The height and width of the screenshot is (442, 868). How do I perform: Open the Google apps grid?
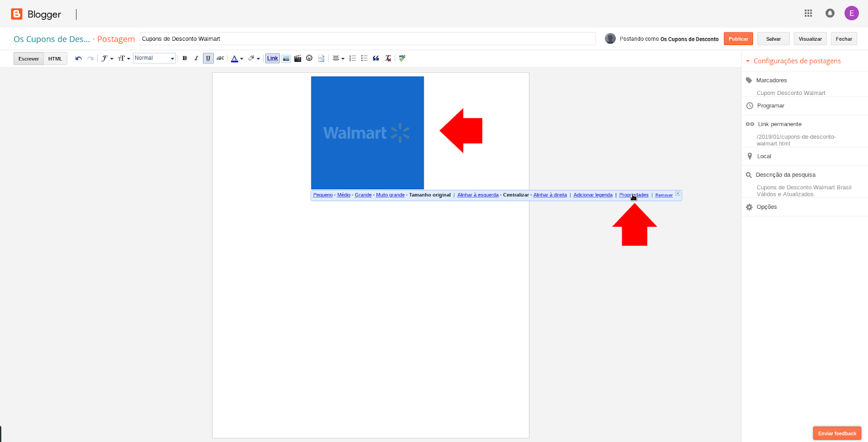[808, 13]
